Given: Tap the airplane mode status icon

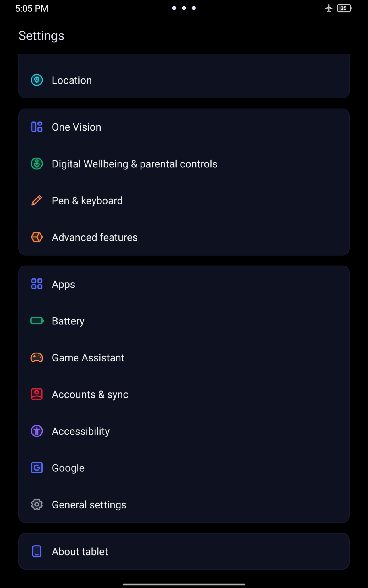Looking at the screenshot, I should pos(329,8).
